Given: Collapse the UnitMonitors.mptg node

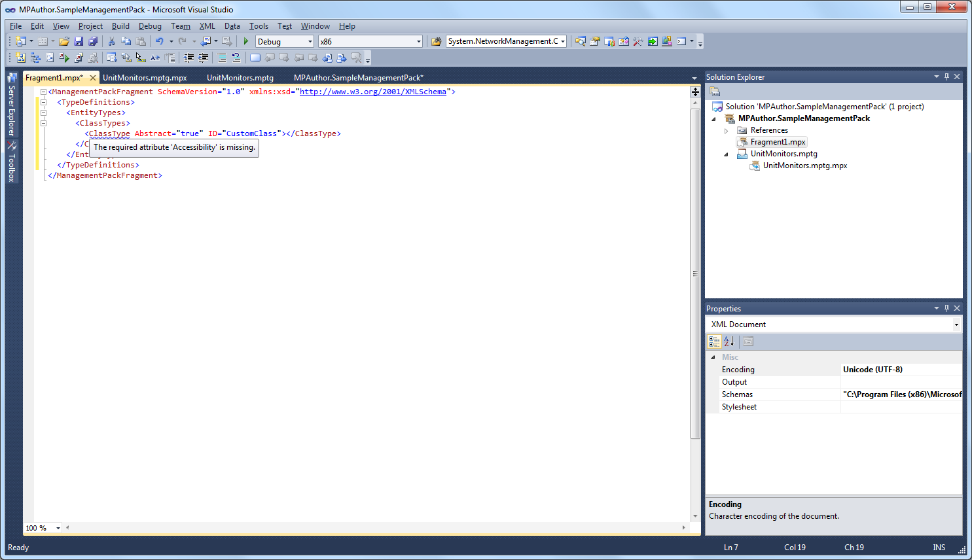Looking at the screenshot, I should click(x=726, y=154).
